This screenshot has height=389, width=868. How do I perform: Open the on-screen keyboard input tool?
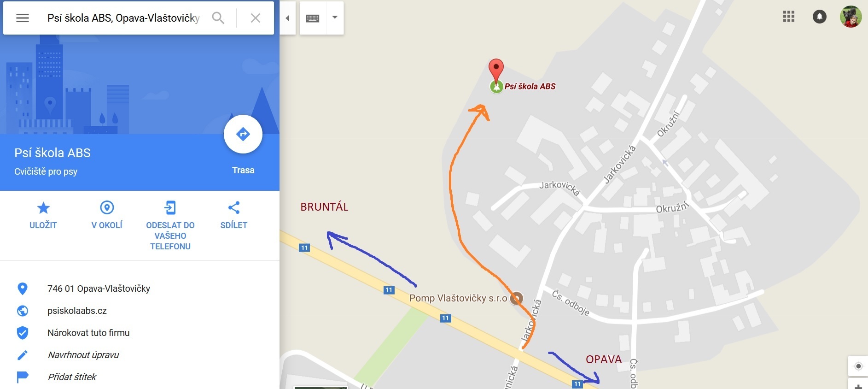tap(313, 18)
